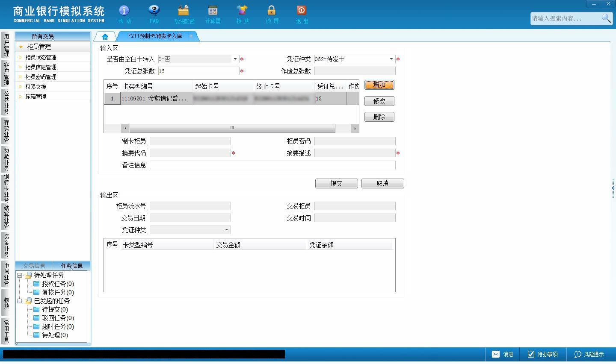
Task: Click the 修改 button
Action: (379, 101)
